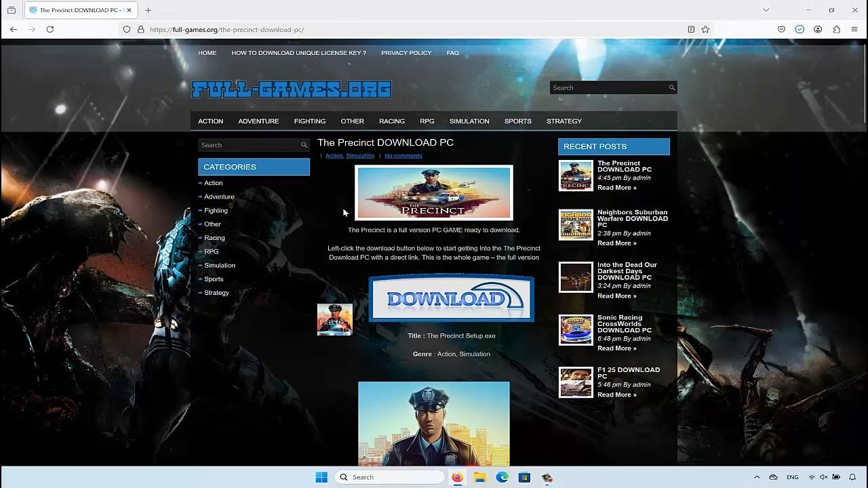Open Sports in the Categories sidebar
This screenshot has height=488, width=868.
tap(214, 279)
